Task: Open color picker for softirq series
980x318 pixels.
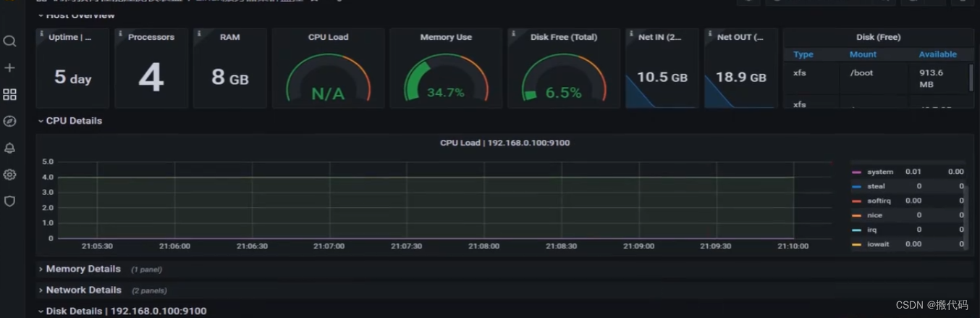Action: pos(857,201)
